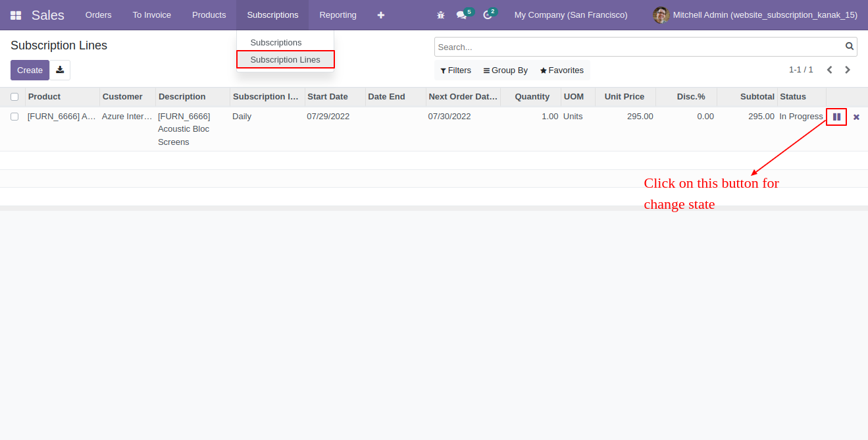This screenshot has width=868, height=440.
Task: Click the pause icon on subscription line
Action: click(x=836, y=117)
